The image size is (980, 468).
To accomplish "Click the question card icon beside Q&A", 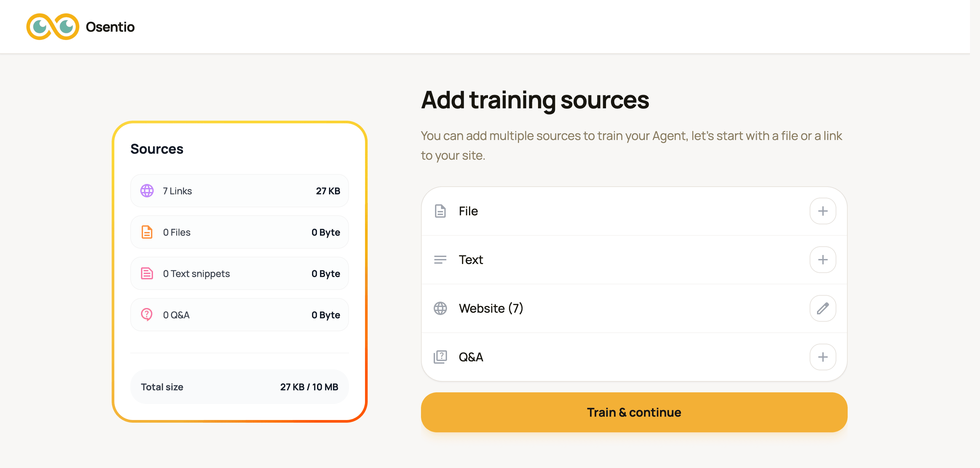I will [x=440, y=357].
